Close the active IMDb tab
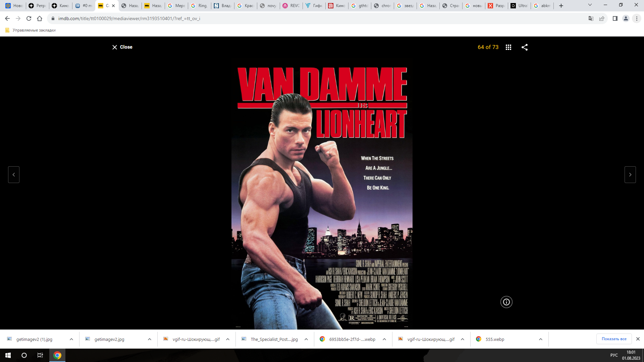644x362 pixels. [113, 6]
